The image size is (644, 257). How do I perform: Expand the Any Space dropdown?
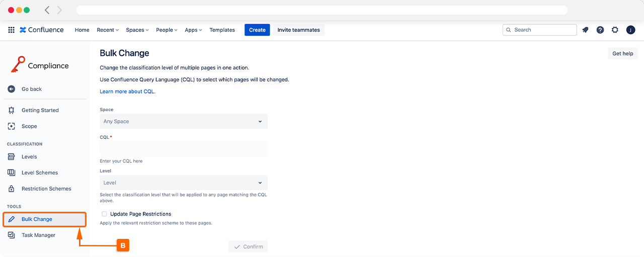pyautogui.click(x=184, y=121)
